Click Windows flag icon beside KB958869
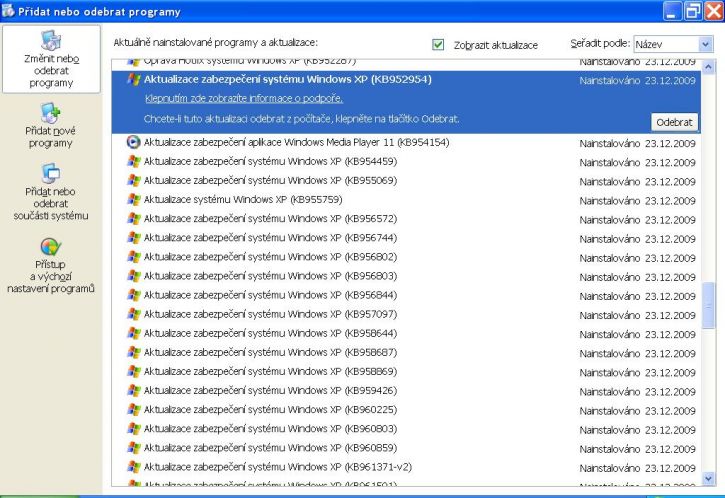725x498 pixels. 134,371
